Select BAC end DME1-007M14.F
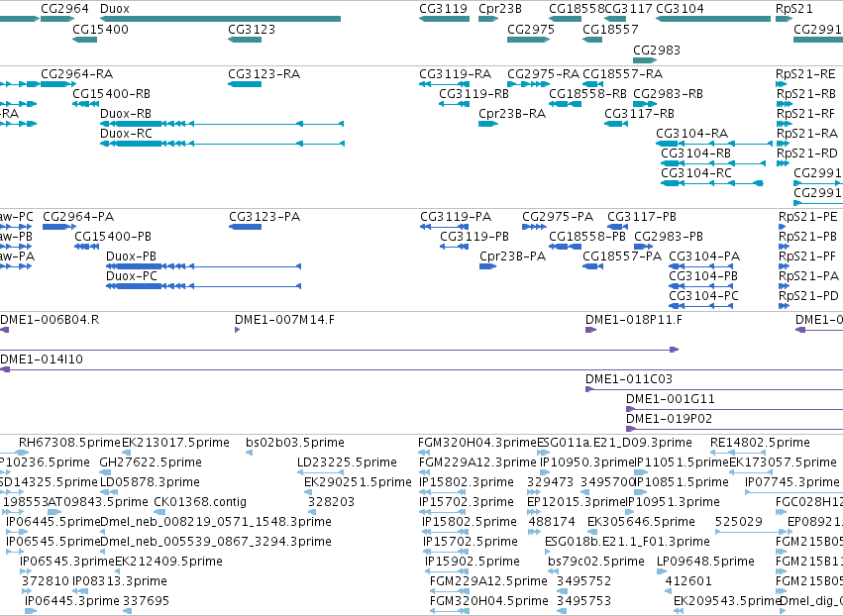Viewport: 843px width, 616px height. click(237, 330)
